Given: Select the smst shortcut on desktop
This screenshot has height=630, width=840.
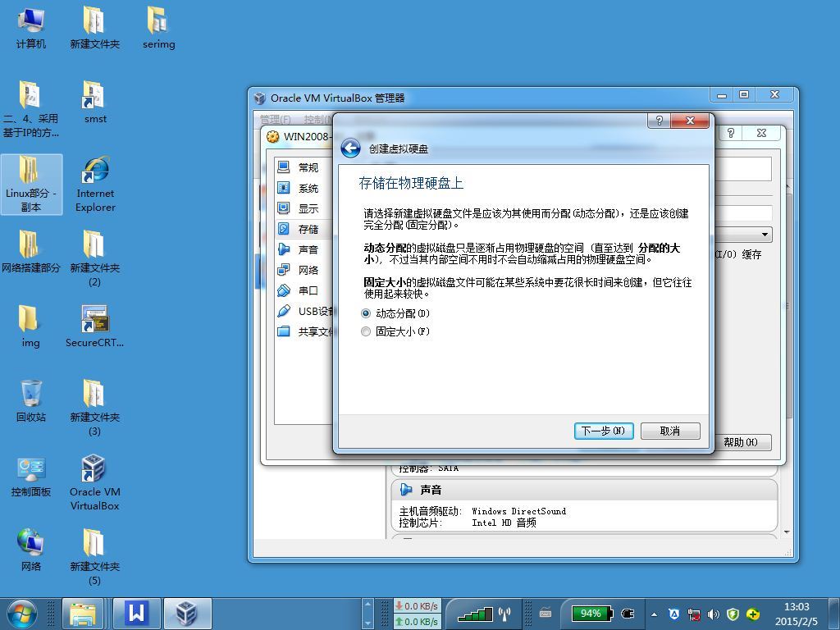Looking at the screenshot, I should pyautogui.click(x=95, y=103).
